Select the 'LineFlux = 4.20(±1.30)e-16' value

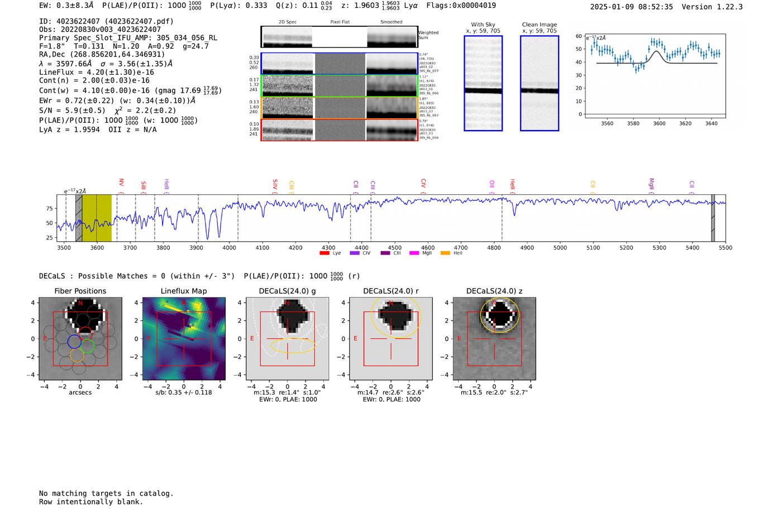point(96,72)
